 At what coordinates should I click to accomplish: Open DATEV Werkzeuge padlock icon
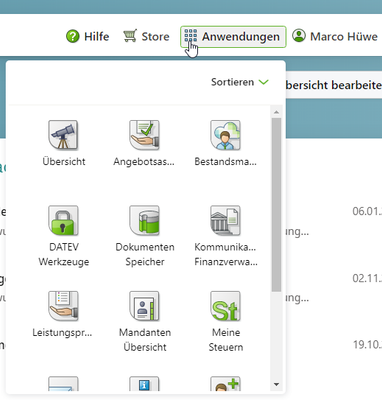click(x=63, y=220)
